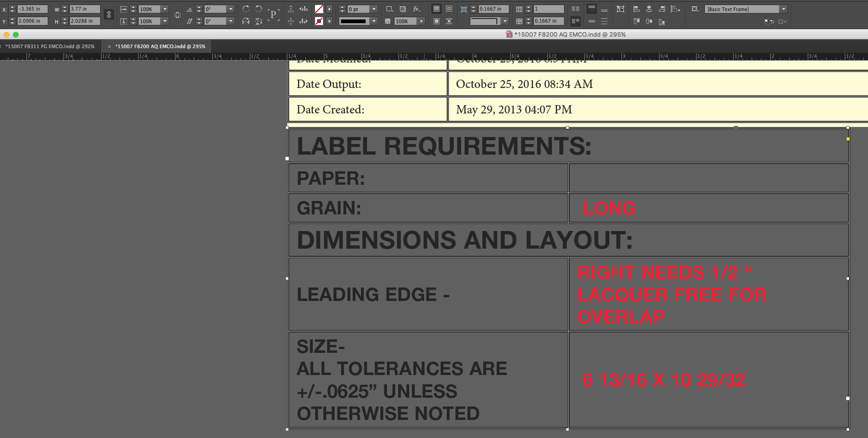868x438 pixels.
Task: Click the auto-fit frame fitting icon
Action: 621,9
